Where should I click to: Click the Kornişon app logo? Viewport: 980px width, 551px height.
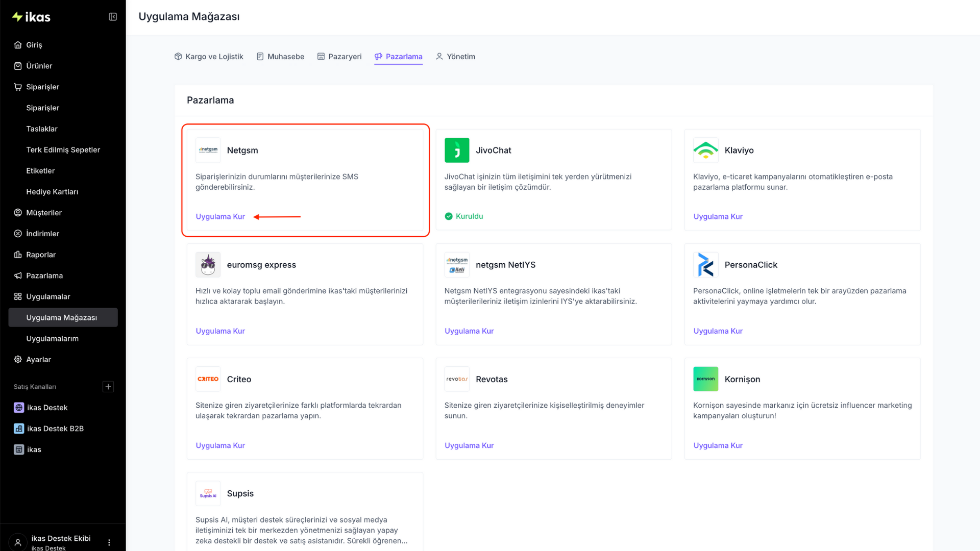[705, 379]
